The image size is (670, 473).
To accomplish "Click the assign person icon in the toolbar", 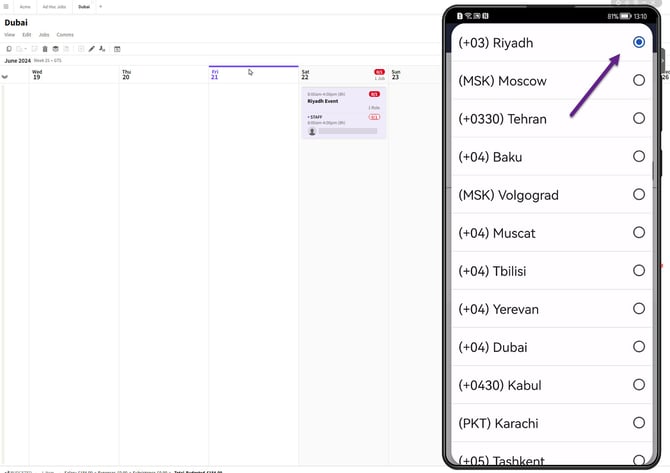I will coord(102,49).
